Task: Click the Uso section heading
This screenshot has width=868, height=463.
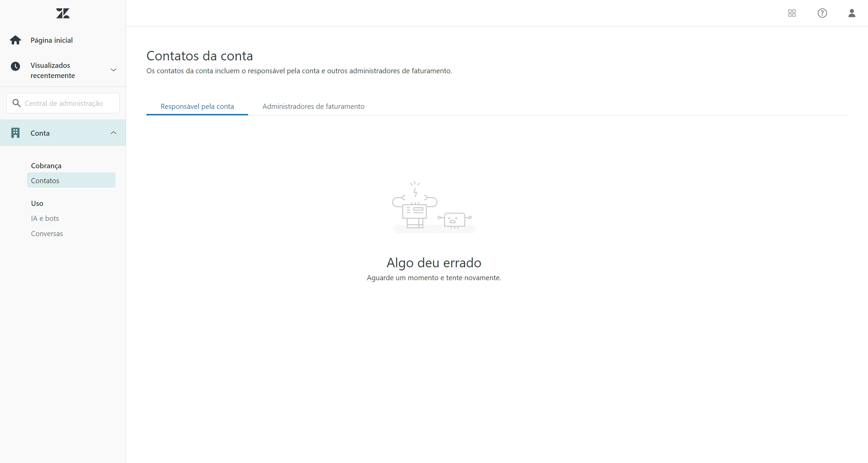Action: [x=37, y=204]
